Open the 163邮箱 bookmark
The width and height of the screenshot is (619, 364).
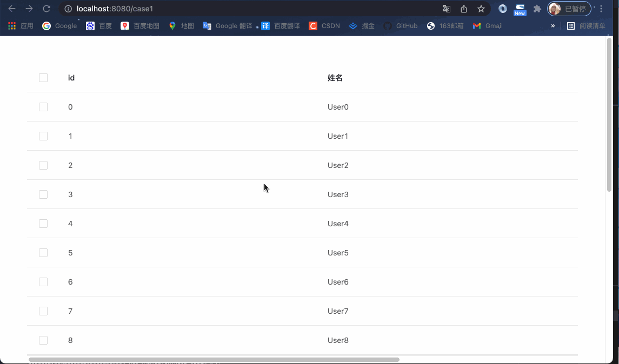445,25
